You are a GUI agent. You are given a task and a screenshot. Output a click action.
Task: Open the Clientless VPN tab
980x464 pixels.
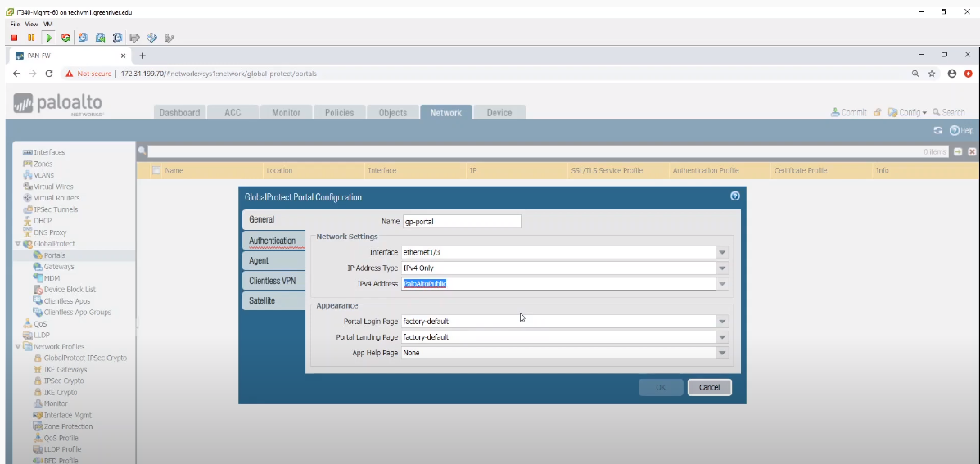[273, 281]
